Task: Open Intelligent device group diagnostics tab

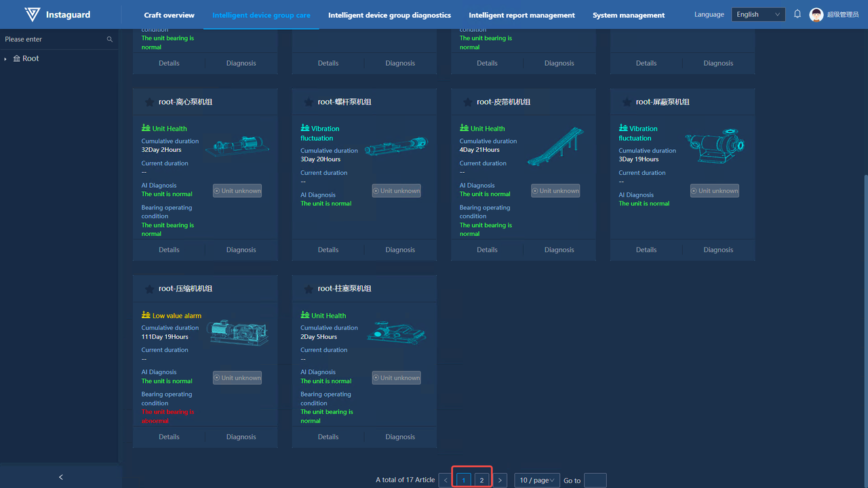Action: coord(389,15)
